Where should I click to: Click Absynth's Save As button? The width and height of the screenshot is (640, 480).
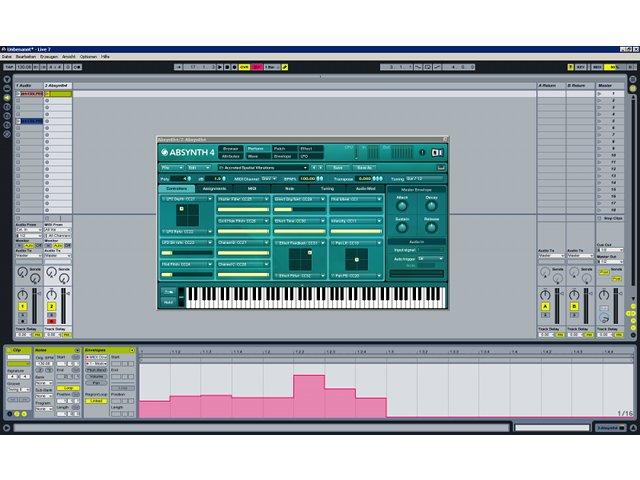[364, 168]
